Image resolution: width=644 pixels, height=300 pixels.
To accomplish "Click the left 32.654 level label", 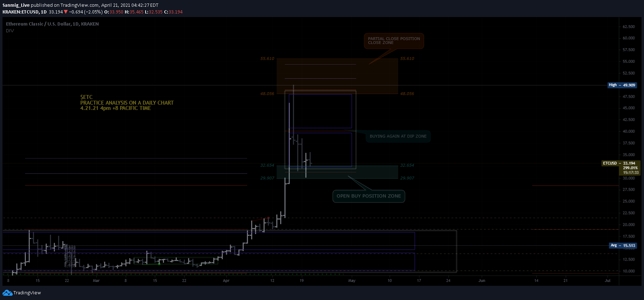I will (267, 165).
